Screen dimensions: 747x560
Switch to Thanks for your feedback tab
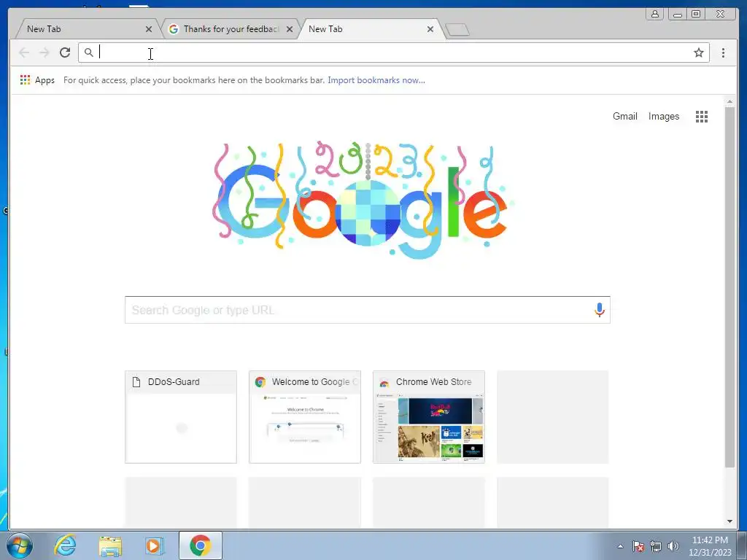[x=231, y=29]
